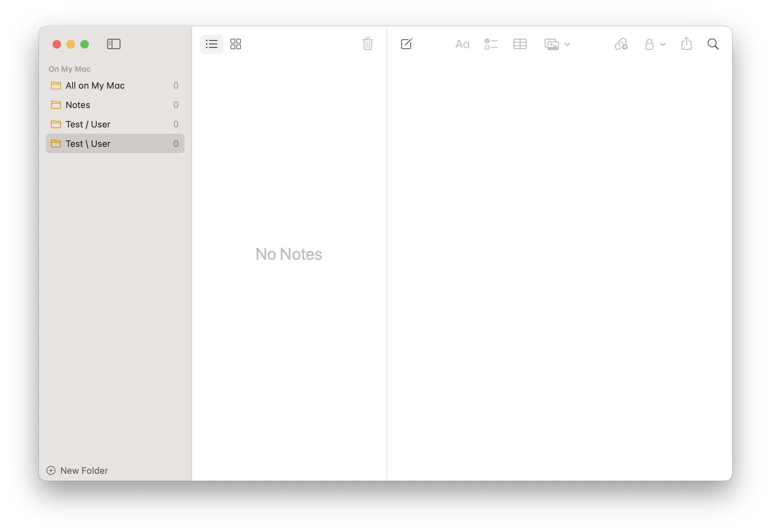Select the All on My Mac folder
This screenshot has height=532, width=771.
pos(95,86)
